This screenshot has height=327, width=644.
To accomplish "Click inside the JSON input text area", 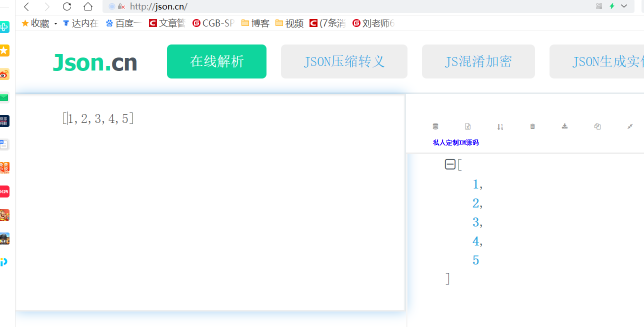I will click(x=210, y=202).
